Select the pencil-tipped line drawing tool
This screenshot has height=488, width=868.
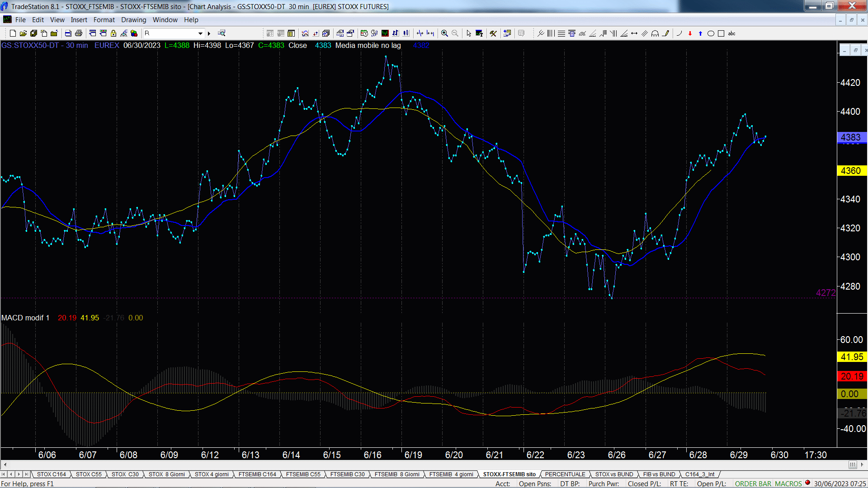tap(666, 33)
